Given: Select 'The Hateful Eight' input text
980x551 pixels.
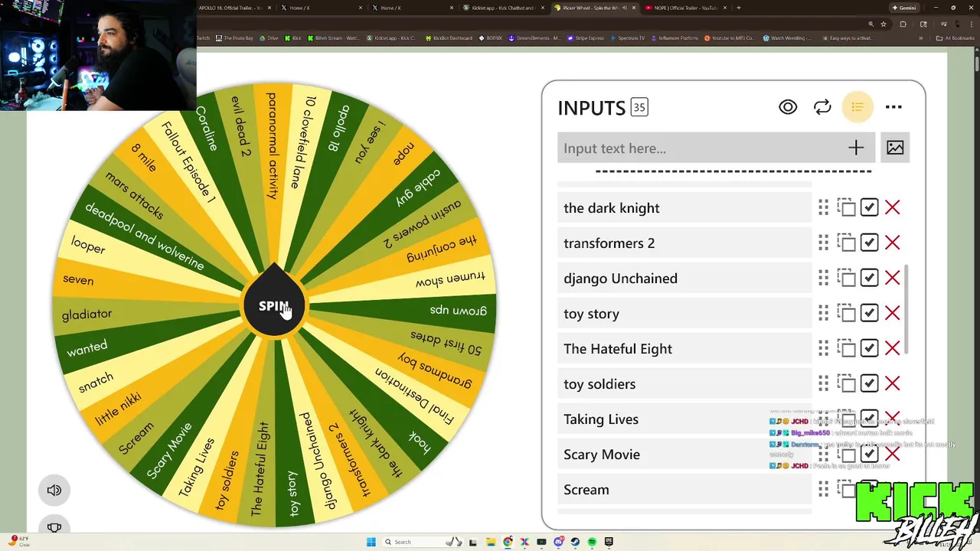Looking at the screenshot, I should pyautogui.click(x=618, y=349).
